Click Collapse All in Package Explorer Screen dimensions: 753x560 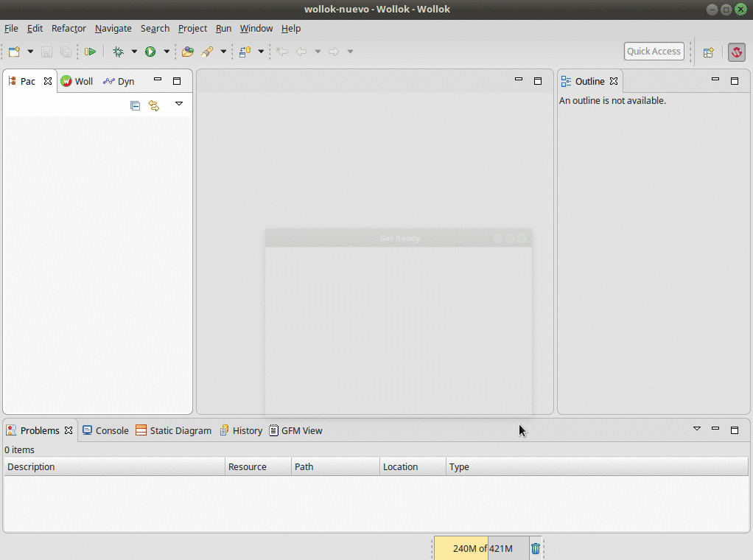tap(135, 105)
